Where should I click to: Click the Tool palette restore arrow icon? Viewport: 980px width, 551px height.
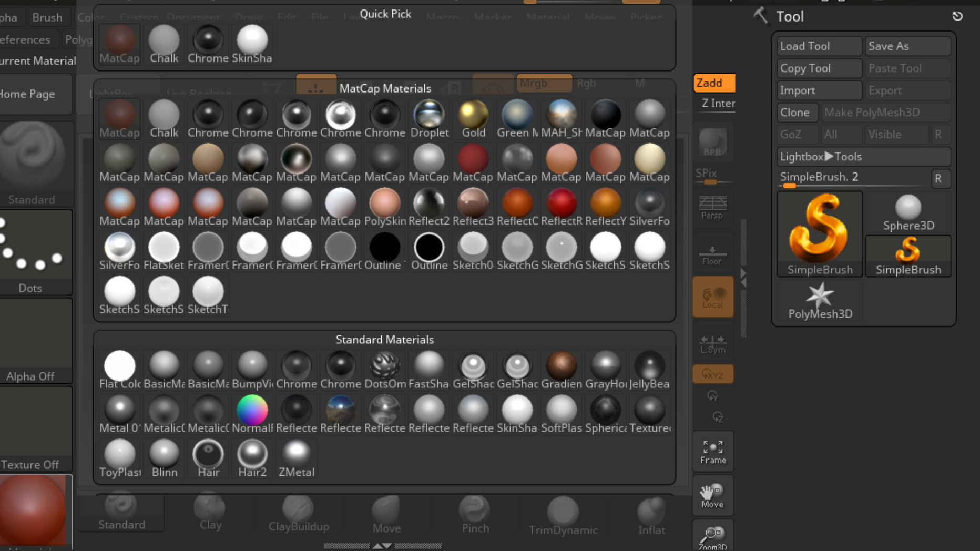coord(957,16)
